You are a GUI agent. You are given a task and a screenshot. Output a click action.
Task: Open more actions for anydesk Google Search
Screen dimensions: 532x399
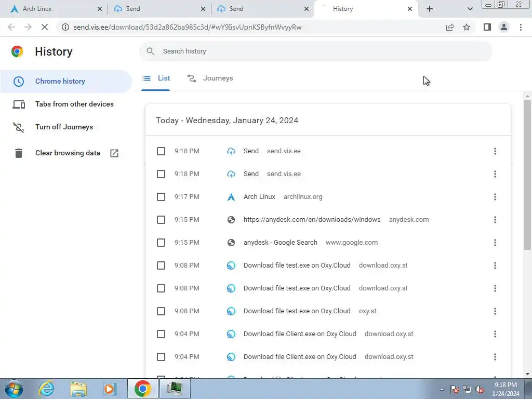[495, 243]
